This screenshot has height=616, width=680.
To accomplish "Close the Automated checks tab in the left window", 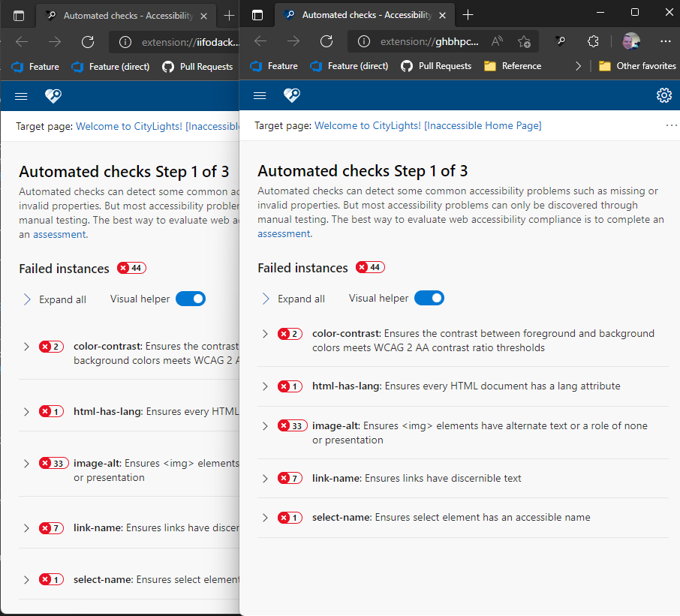I will point(203,16).
